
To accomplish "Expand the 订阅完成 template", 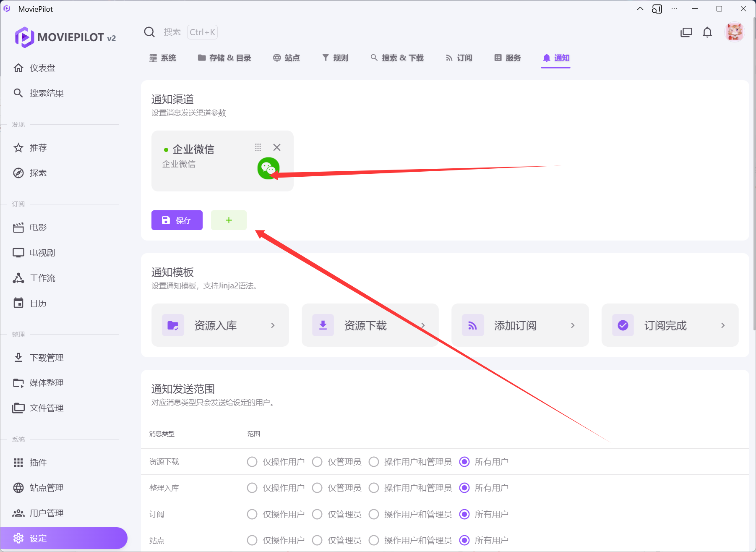I will click(x=670, y=325).
